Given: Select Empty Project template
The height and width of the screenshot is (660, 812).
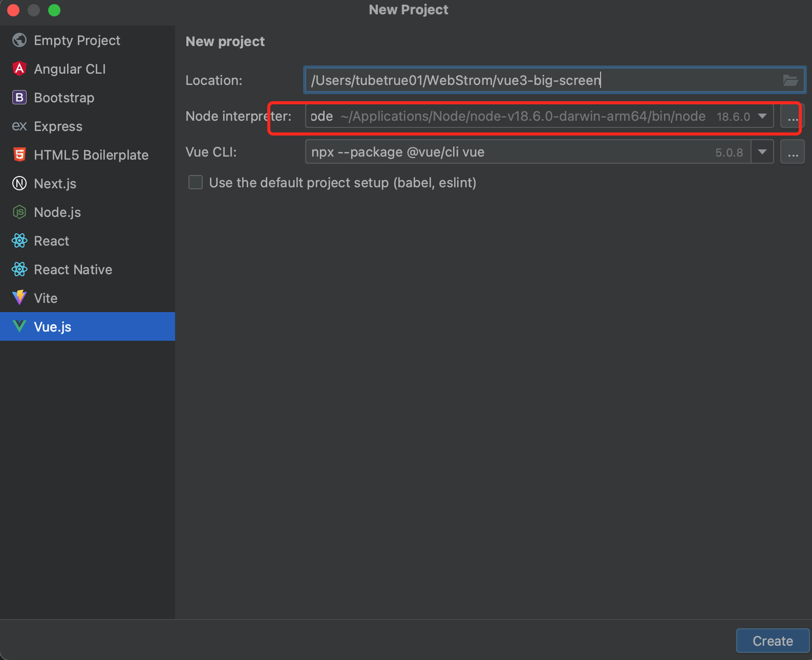Looking at the screenshot, I should pyautogui.click(x=88, y=40).
